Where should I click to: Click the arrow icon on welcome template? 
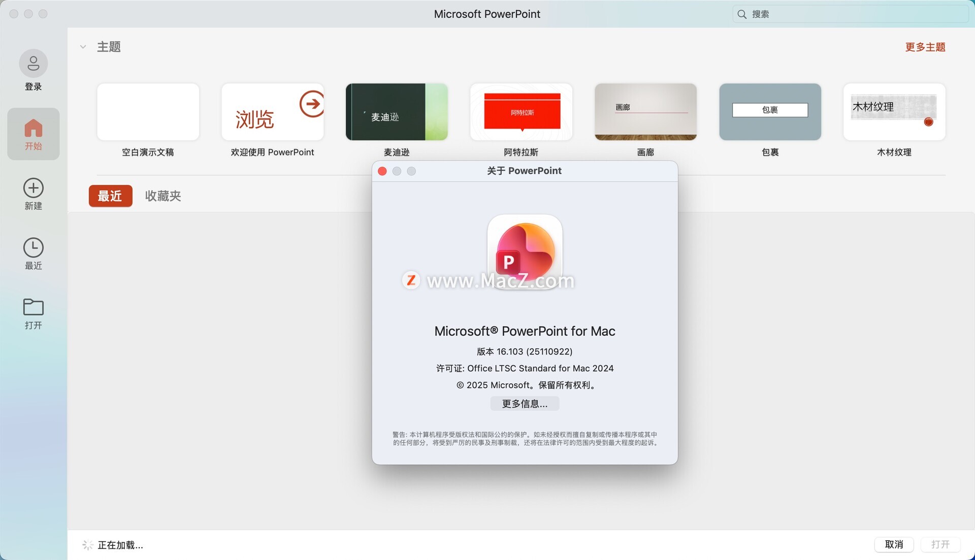coord(311,104)
